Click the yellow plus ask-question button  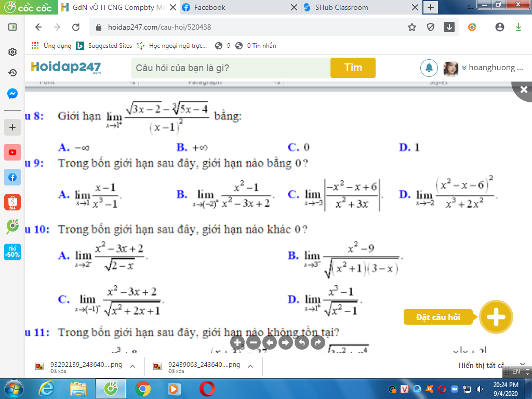(x=496, y=317)
